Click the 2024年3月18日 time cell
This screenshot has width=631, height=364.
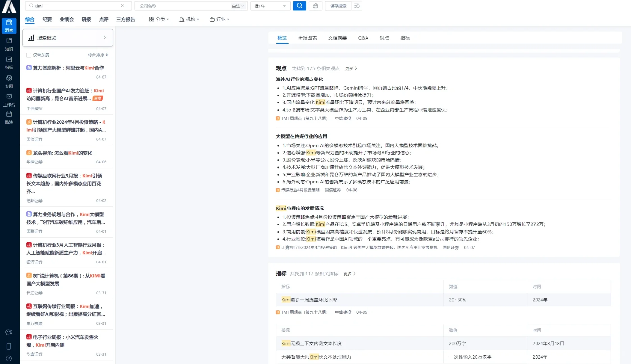569,343
